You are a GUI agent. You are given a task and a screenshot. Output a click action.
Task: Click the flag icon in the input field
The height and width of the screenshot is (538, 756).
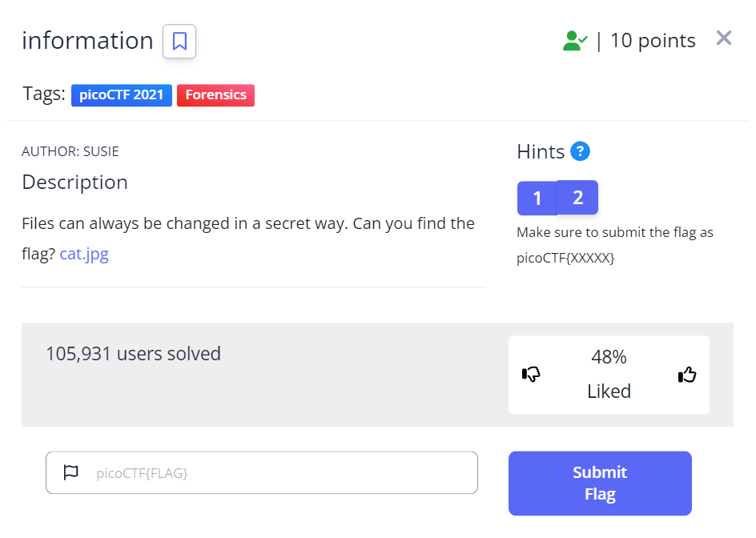click(x=70, y=472)
